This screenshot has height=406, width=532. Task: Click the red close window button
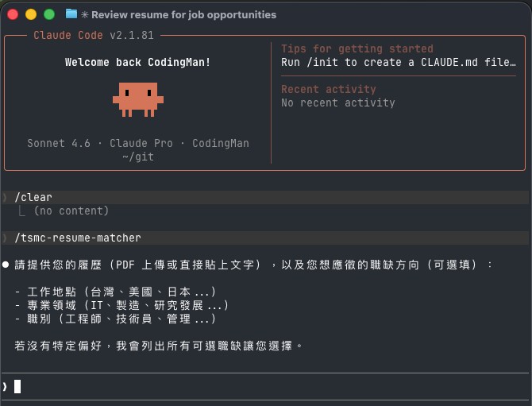pyautogui.click(x=13, y=14)
